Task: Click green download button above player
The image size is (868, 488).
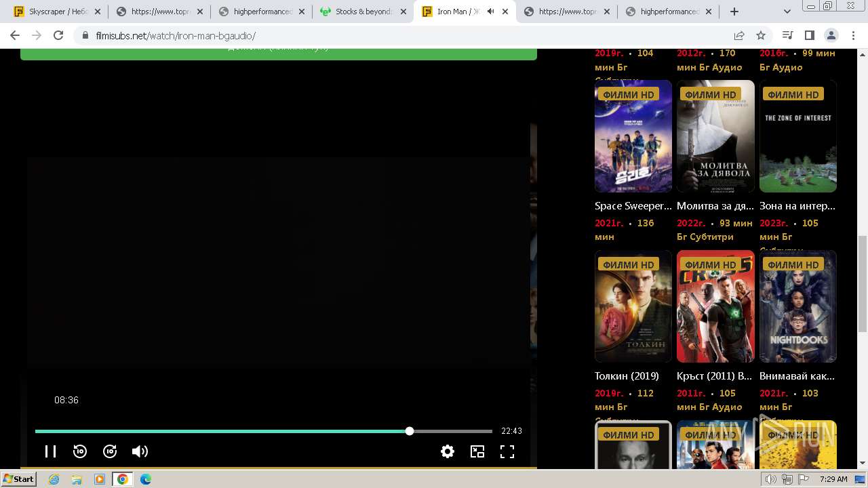Action: 279,54
